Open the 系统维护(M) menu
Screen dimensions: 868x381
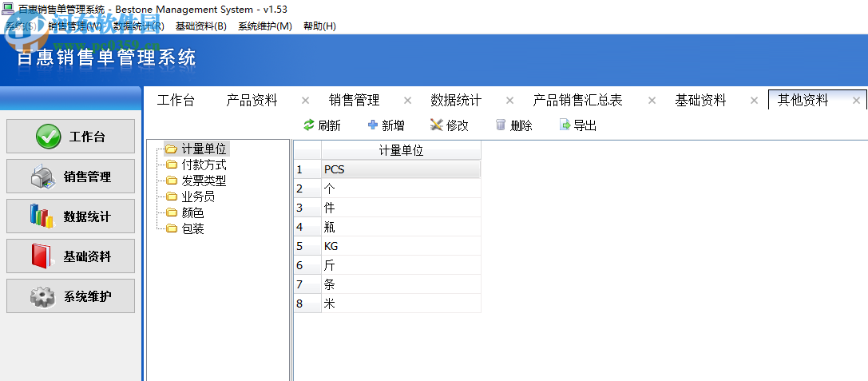point(265,26)
